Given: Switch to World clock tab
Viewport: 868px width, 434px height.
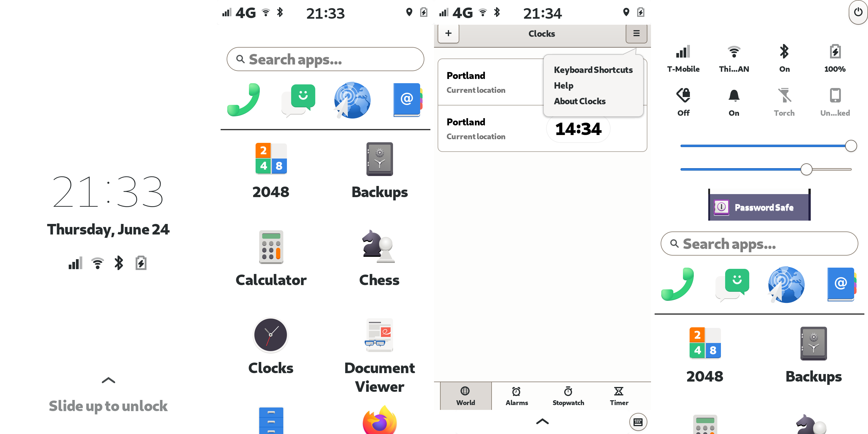Looking at the screenshot, I should point(465,396).
